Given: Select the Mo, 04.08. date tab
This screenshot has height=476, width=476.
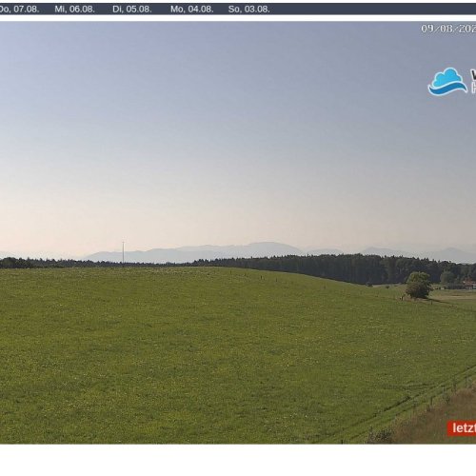Looking at the screenshot, I should (191, 10).
